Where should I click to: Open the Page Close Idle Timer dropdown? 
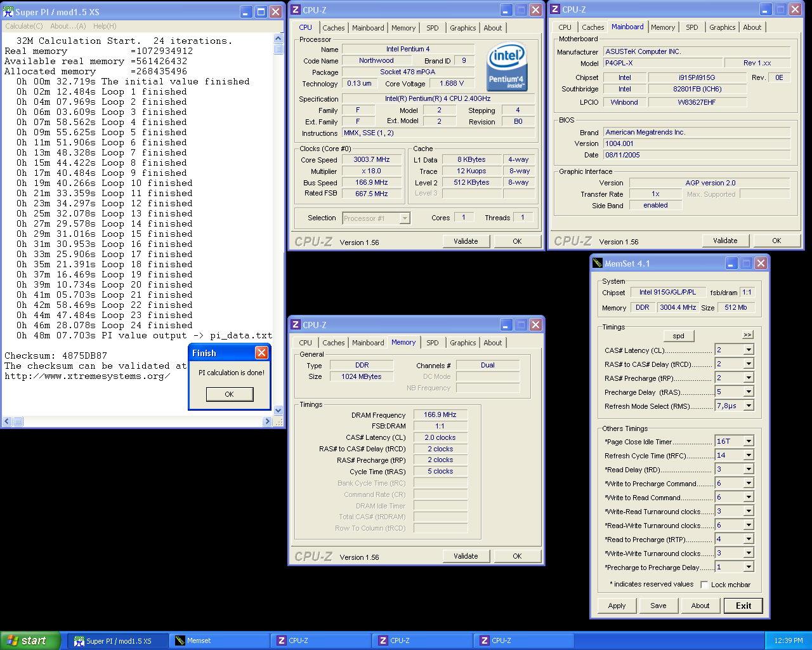pyautogui.click(x=749, y=441)
